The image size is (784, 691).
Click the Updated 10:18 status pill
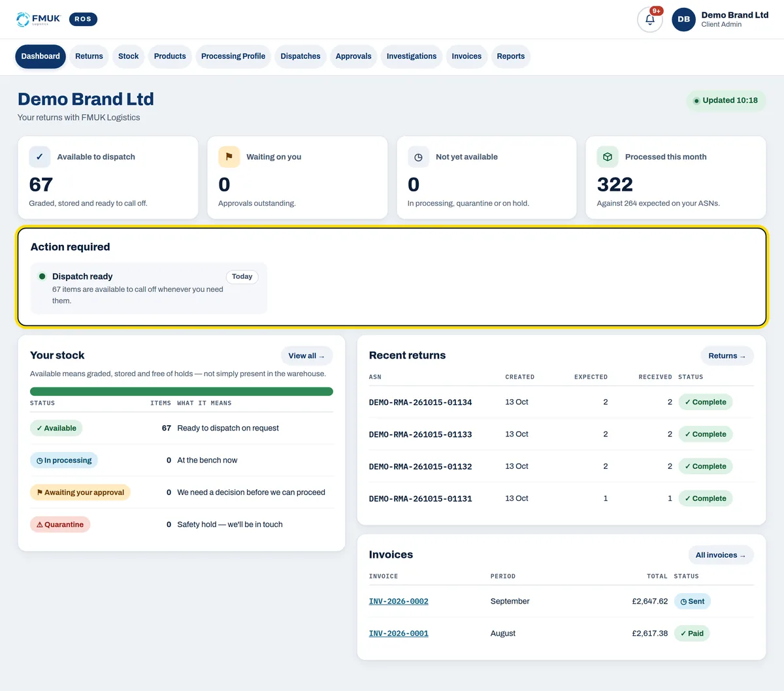pyautogui.click(x=726, y=101)
